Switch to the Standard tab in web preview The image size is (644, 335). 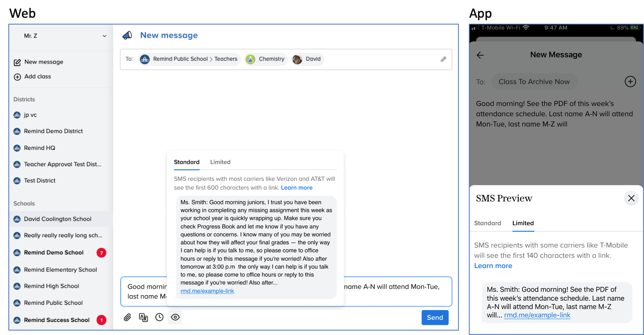[187, 162]
